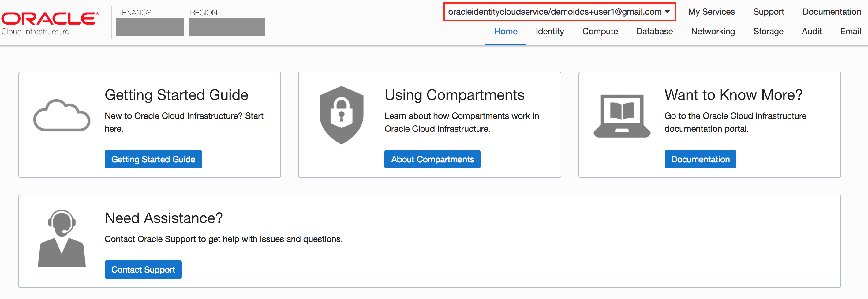
Task: Open the user account dropdown menu
Action: [559, 12]
